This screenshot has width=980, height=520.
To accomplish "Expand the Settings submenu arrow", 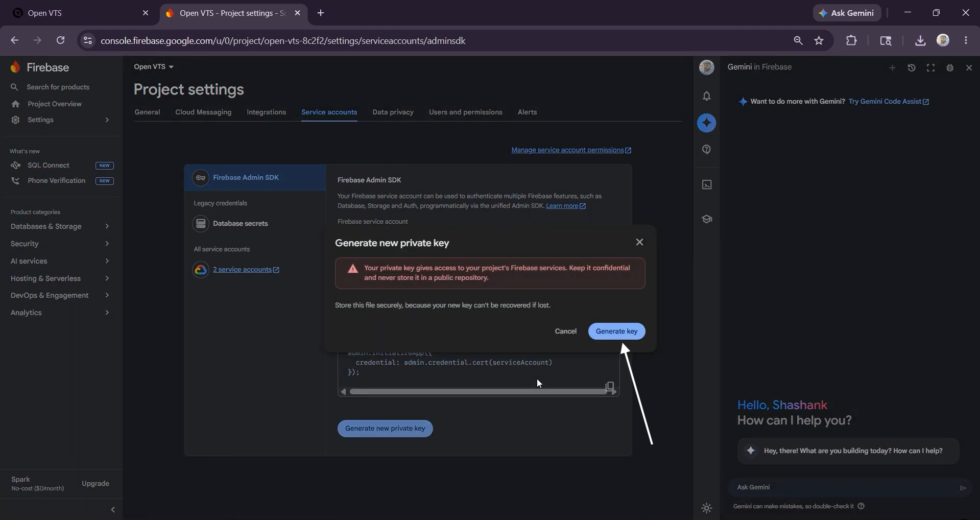I will (107, 120).
